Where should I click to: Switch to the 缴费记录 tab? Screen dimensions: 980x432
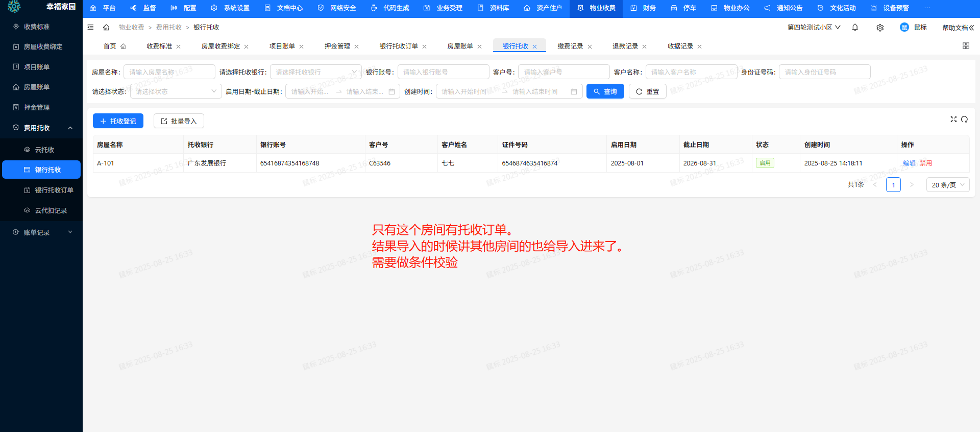point(570,46)
